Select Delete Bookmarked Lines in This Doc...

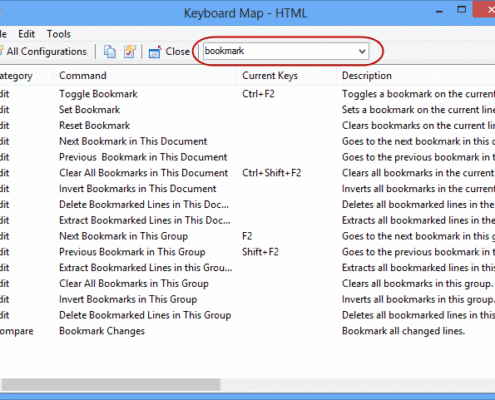[x=144, y=204]
